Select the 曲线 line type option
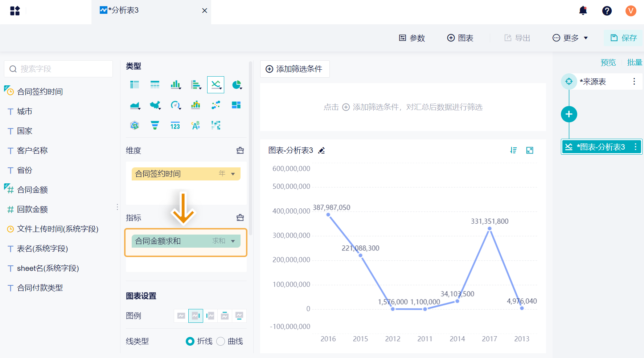Image resolution: width=644 pixels, height=358 pixels. [229, 341]
